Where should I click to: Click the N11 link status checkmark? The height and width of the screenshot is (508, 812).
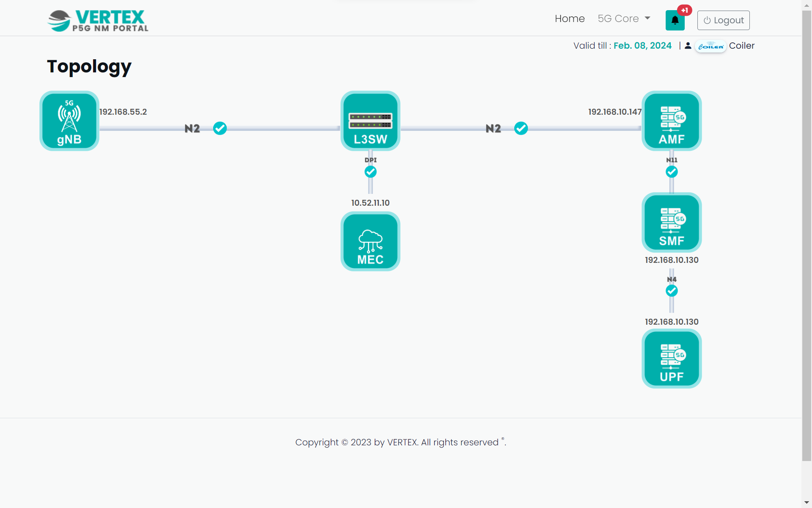672,172
